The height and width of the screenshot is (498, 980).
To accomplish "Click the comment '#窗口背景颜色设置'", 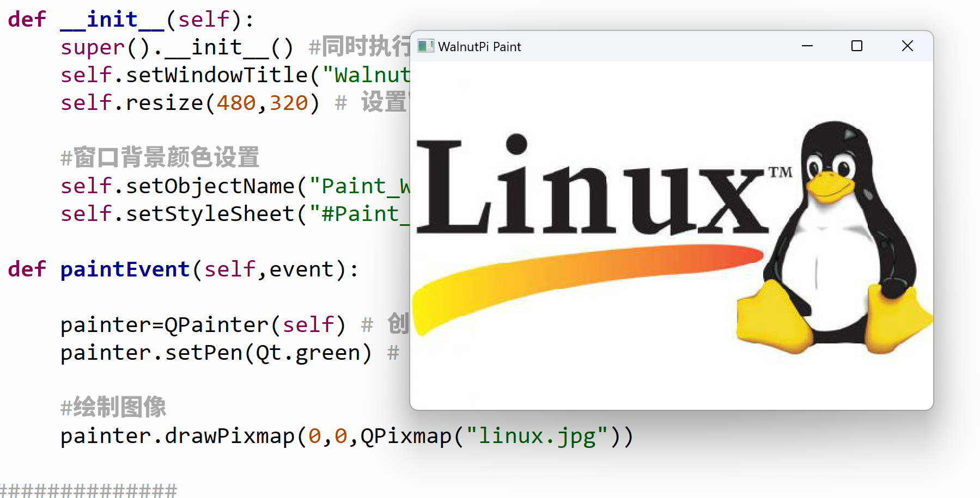I will (160, 157).
